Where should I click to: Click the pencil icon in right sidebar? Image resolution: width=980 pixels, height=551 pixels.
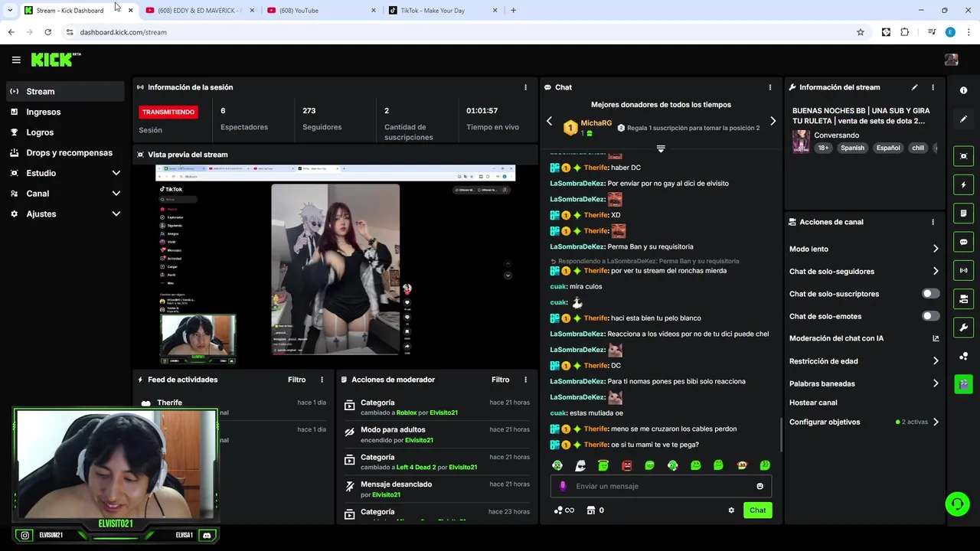tap(963, 119)
